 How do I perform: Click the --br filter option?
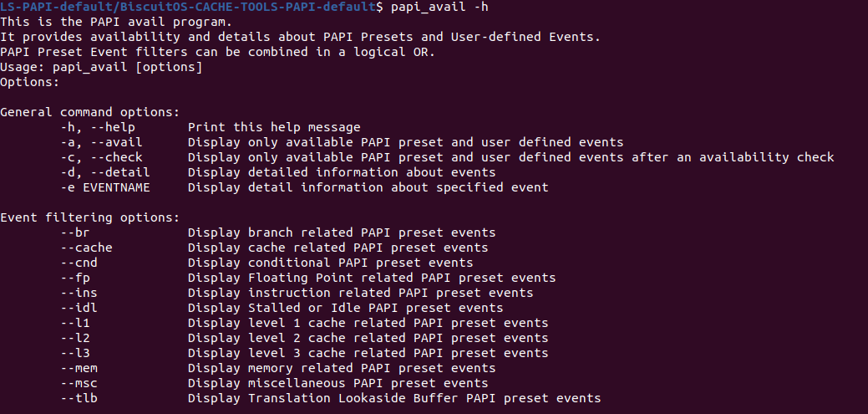[x=75, y=233]
